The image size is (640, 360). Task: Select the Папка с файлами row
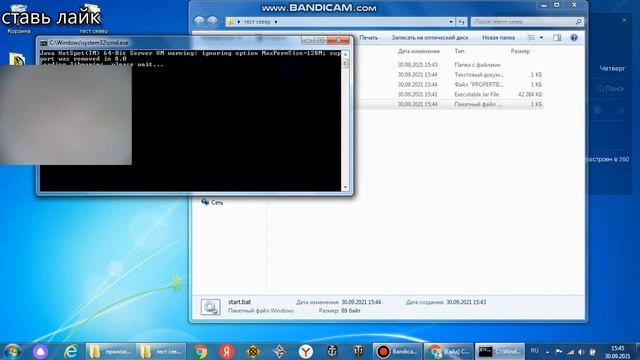tap(449, 65)
